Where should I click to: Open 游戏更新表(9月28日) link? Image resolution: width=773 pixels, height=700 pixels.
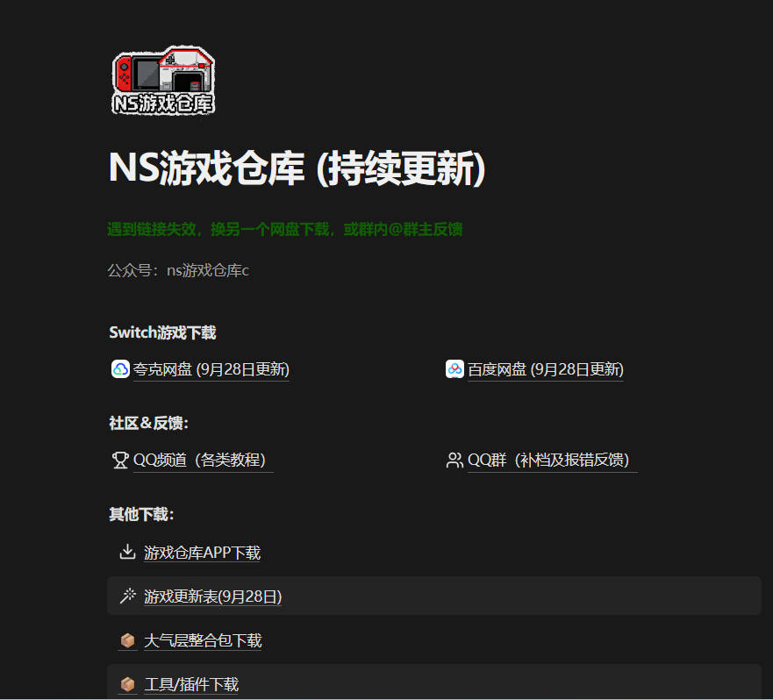click(213, 596)
